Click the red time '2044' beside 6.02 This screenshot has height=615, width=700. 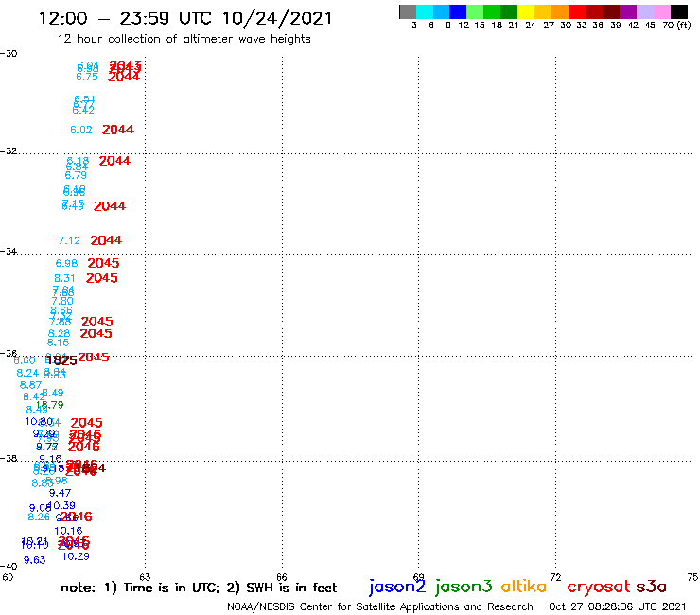coord(118,130)
